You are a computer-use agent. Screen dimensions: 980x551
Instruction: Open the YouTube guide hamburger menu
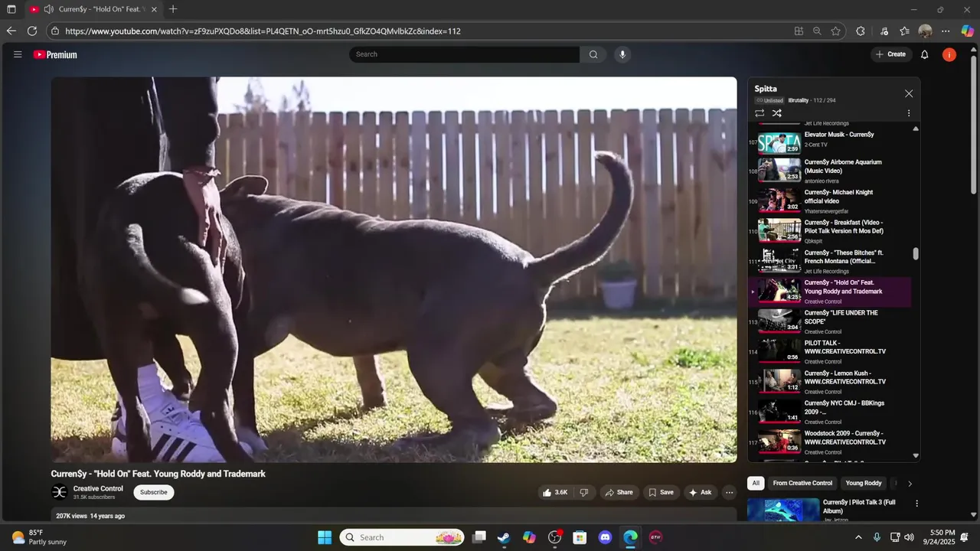click(18, 54)
